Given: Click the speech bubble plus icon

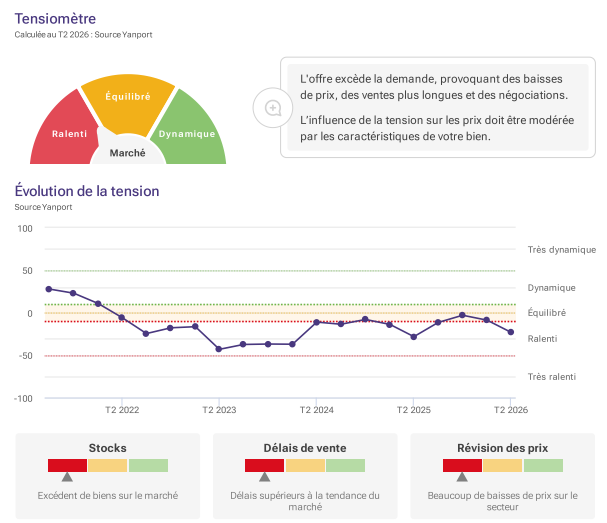Looking at the screenshot, I should click(273, 108).
